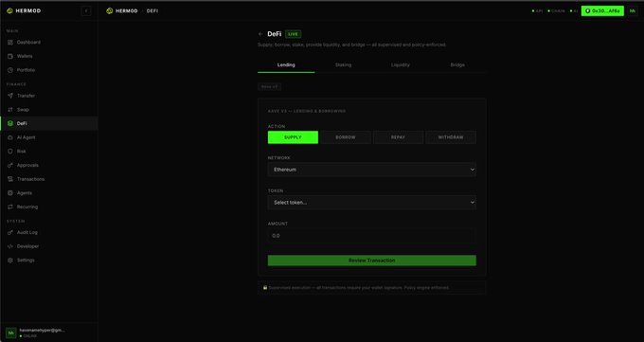644x342 pixels.
Task: Open the Dashboard icon in sidebar
Action: pyautogui.click(x=10, y=43)
